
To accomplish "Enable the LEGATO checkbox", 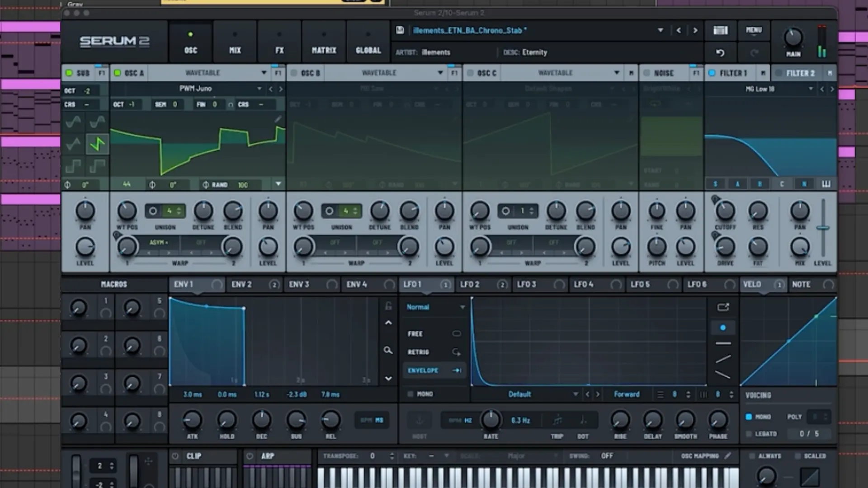I will (x=749, y=434).
